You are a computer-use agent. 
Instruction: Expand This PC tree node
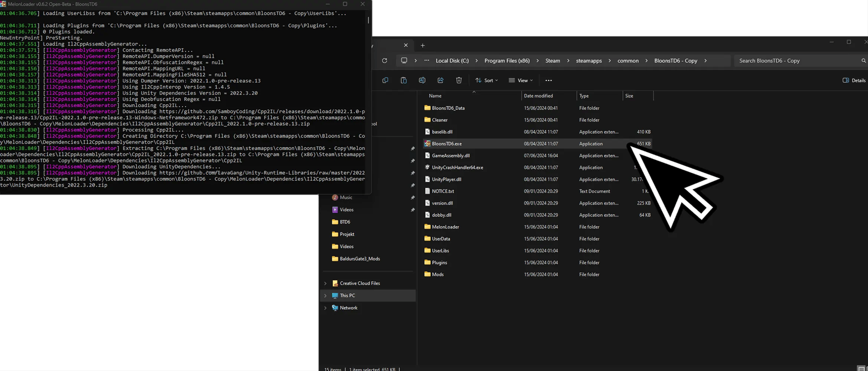[x=325, y=296]
